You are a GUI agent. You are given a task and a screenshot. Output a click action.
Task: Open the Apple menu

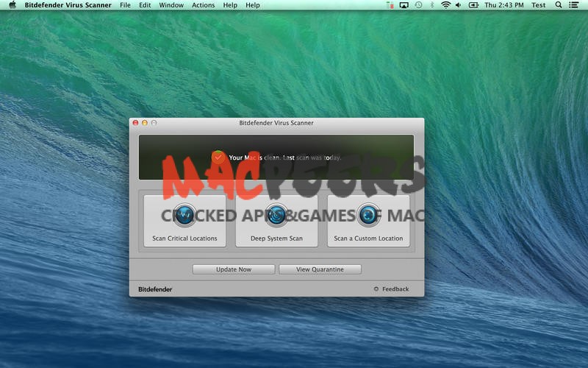(x=12, y=5)
